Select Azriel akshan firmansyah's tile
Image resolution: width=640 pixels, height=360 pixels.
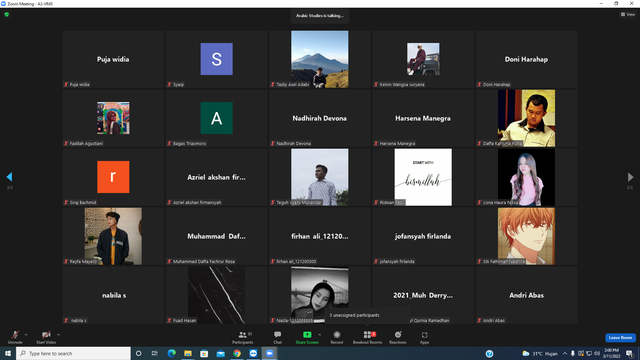(x=217, y=177)
